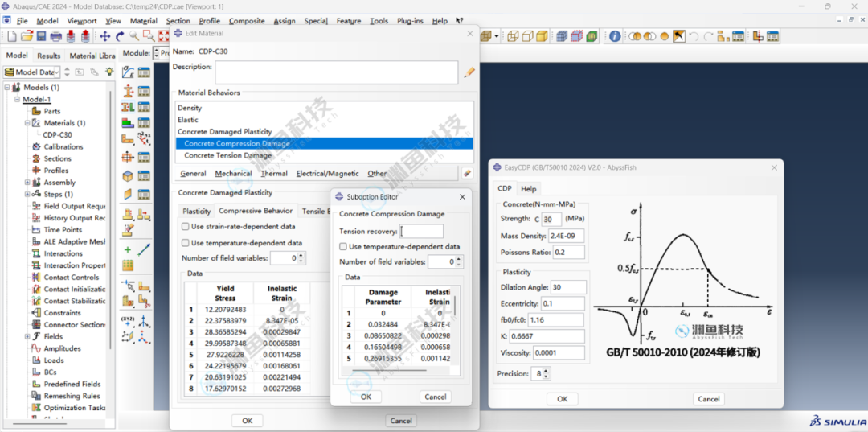Adjust the Precision stepper in EasyCDP
This screenshot has height=432, width=868.
pyautogui.click(x=547, y=373)
